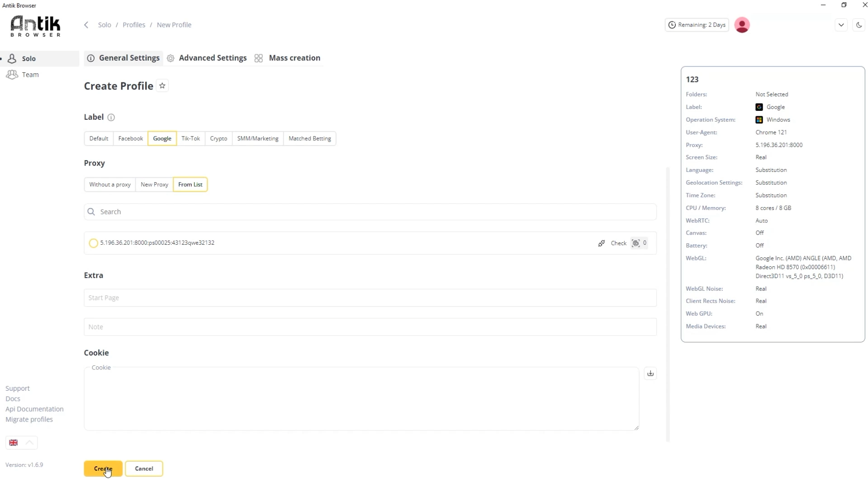Click the Label info icon
The height and width of the screenshot is (488, 868).
(x=111, y=118)
